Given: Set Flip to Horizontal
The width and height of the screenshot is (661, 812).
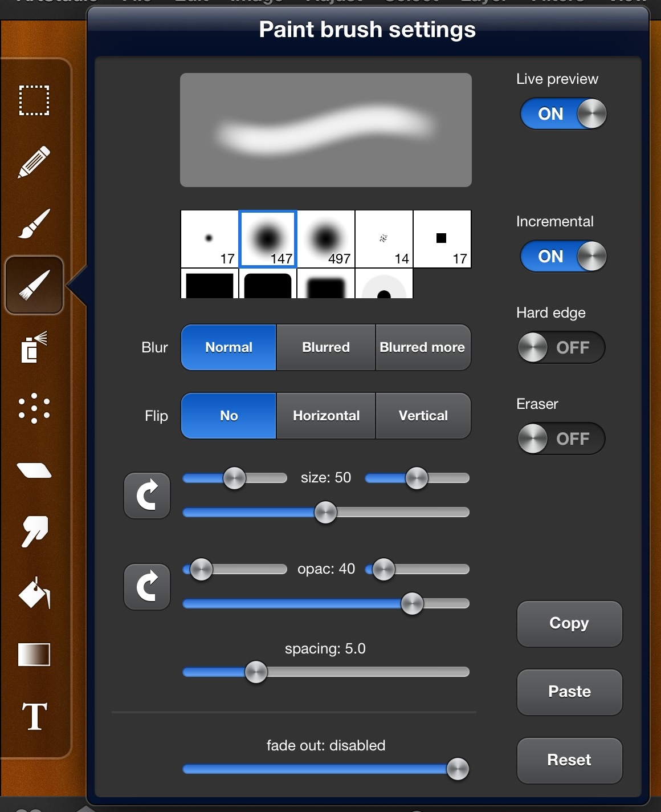Looking at the screenshot, I should point(326,416).
